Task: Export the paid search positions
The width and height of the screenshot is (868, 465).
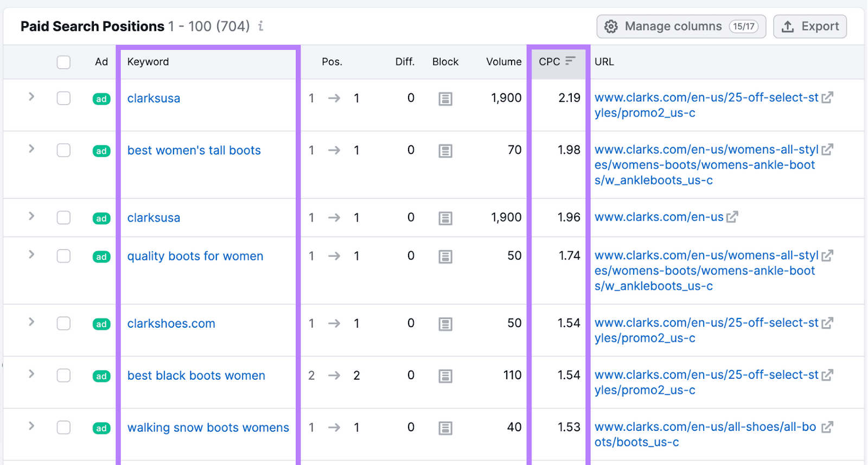Action: [810, 27]
